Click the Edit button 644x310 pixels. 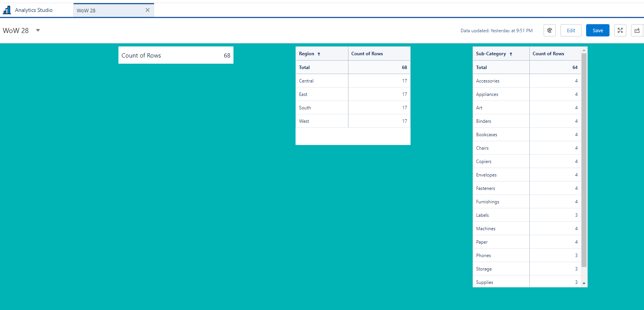(571, 30)
